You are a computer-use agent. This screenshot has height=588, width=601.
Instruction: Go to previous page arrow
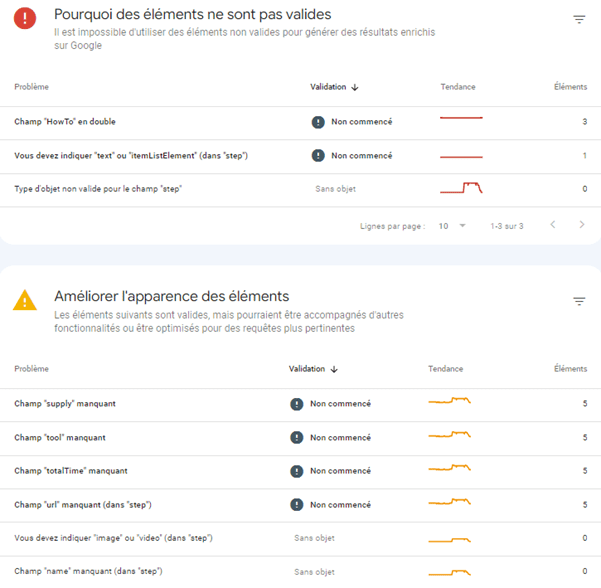[553, 225]
